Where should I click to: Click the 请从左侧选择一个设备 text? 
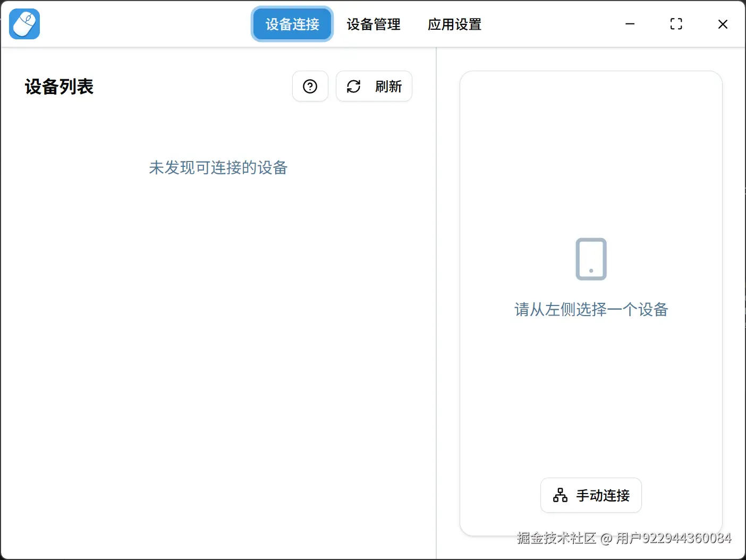click(591, 309)
